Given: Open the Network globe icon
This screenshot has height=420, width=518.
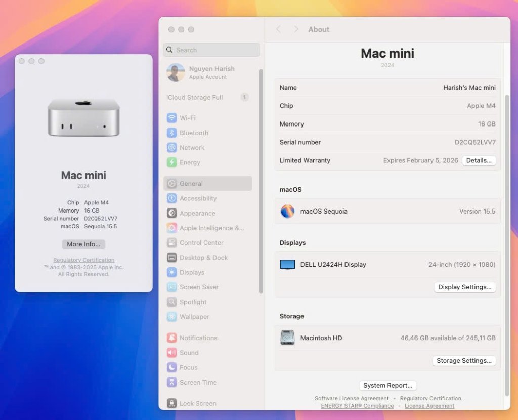Looking at the screenshot, I should (x=172, y=148).
